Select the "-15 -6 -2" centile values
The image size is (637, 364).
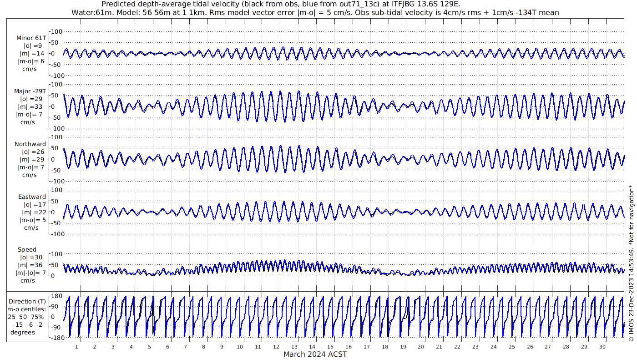pyautogui.click(x=27, y=324)
